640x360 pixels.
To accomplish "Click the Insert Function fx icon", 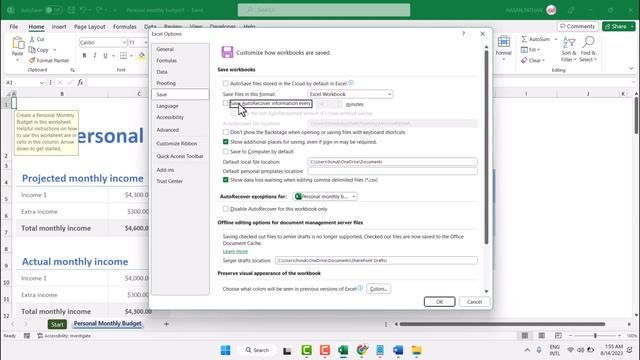I will [x=80, y=82].
